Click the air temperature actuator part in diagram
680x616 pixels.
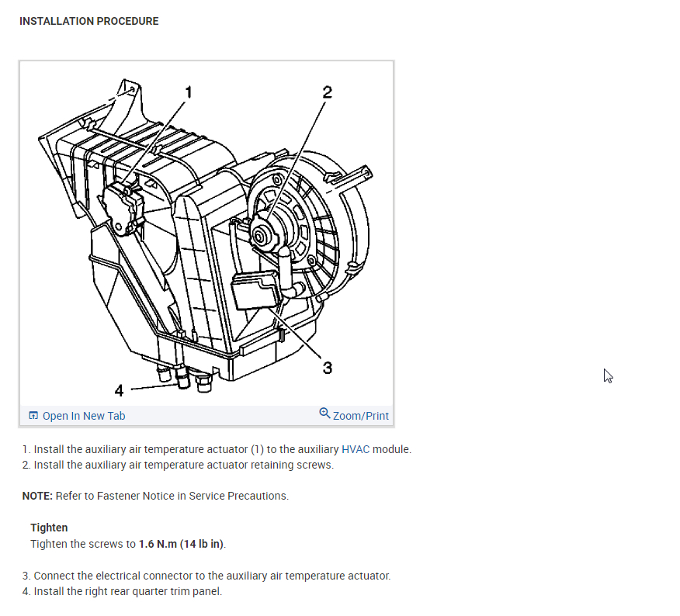[123, 208]
